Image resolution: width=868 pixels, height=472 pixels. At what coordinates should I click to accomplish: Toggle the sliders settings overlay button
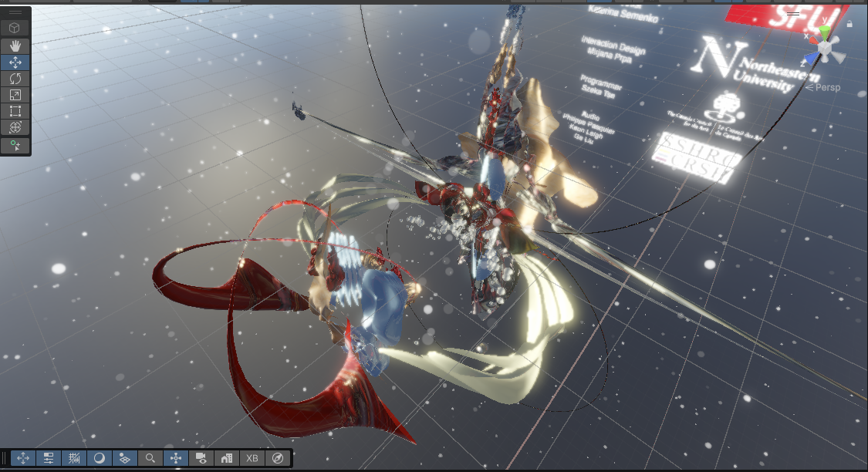49,458
